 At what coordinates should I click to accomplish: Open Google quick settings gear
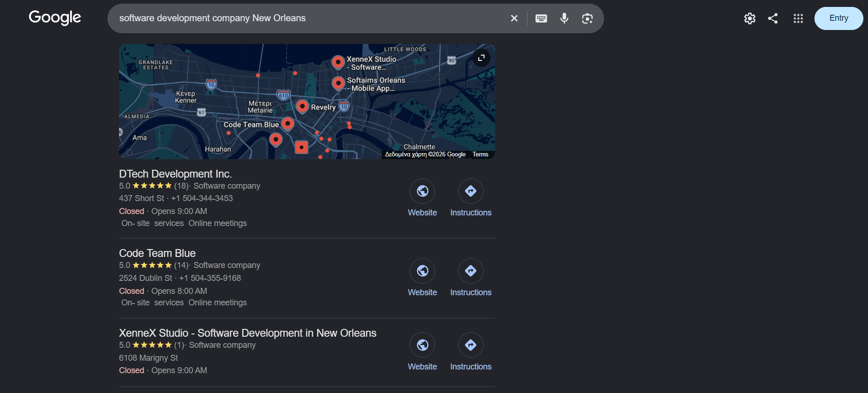(750, 18)
